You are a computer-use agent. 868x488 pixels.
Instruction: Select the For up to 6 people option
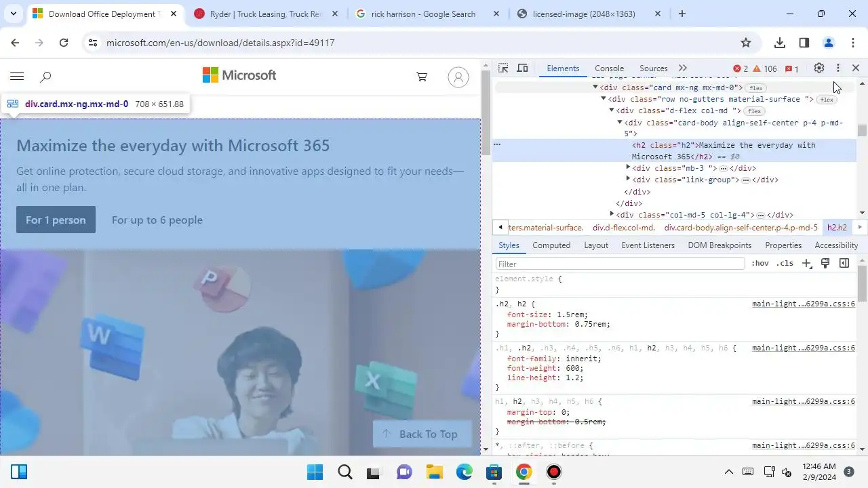click(157, 220)
